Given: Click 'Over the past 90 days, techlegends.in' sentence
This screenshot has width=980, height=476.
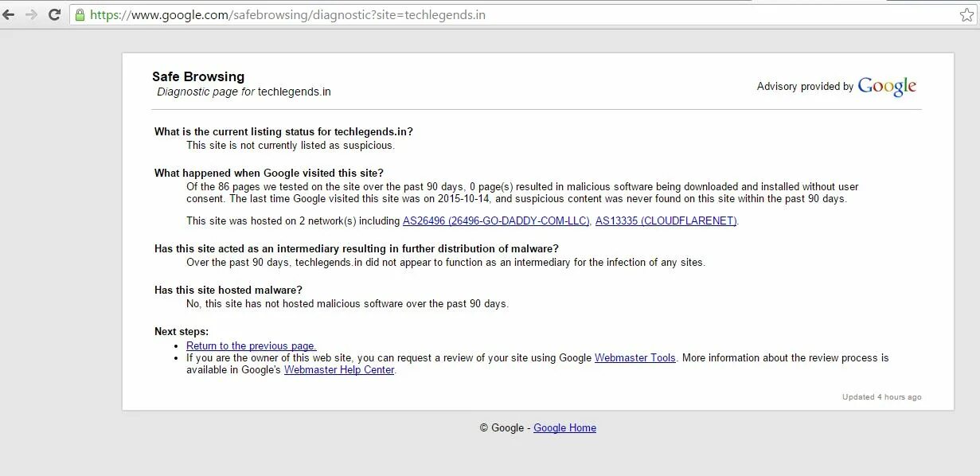Looking at the screenshot, I should click(x=446, y=262).
